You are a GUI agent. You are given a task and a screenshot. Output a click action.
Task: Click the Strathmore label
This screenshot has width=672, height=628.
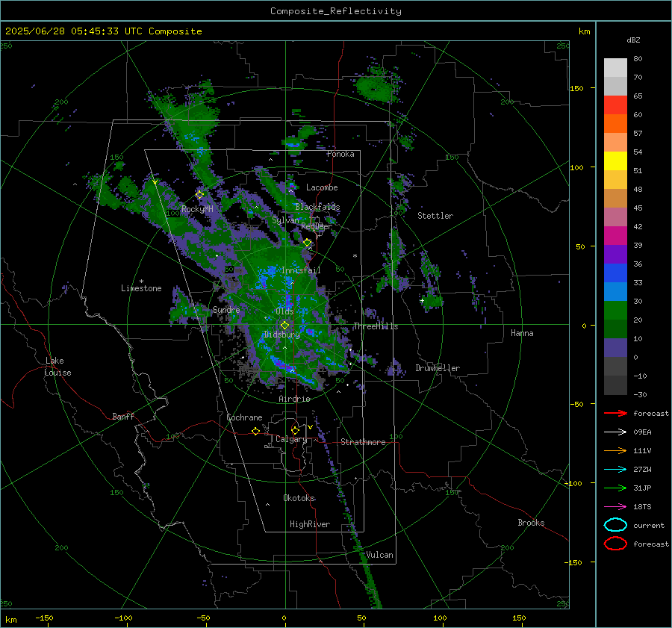(363, 442)
